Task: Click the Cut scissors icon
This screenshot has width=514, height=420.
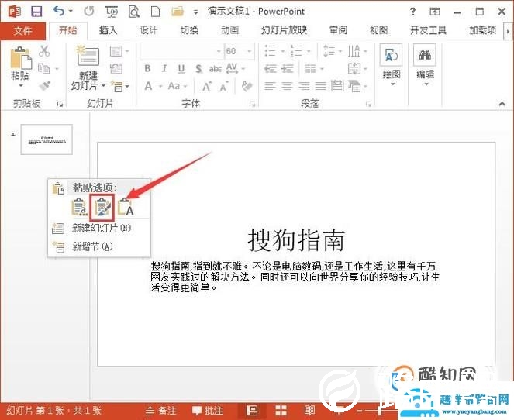Action: [44, 51]
